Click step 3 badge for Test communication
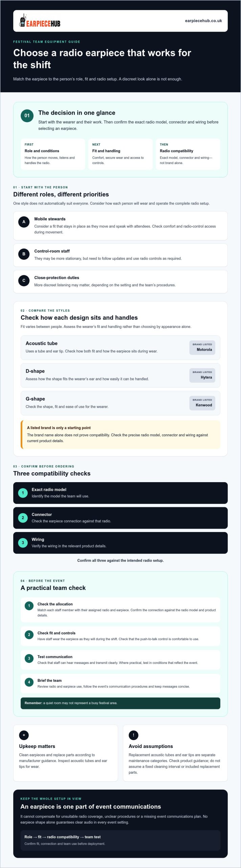Viewport: 241px width, 868px height. [x=29, y=658]
